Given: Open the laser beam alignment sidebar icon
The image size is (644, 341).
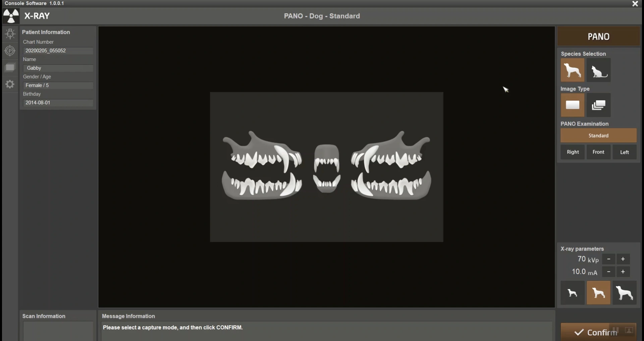Looking at the screenshot, I should point(10,34).
